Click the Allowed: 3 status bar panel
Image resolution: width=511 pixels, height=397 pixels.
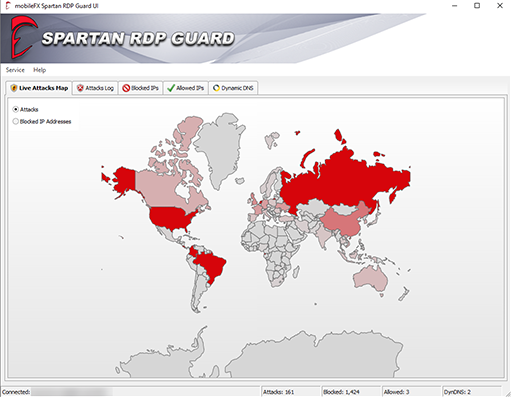(411, 392)
